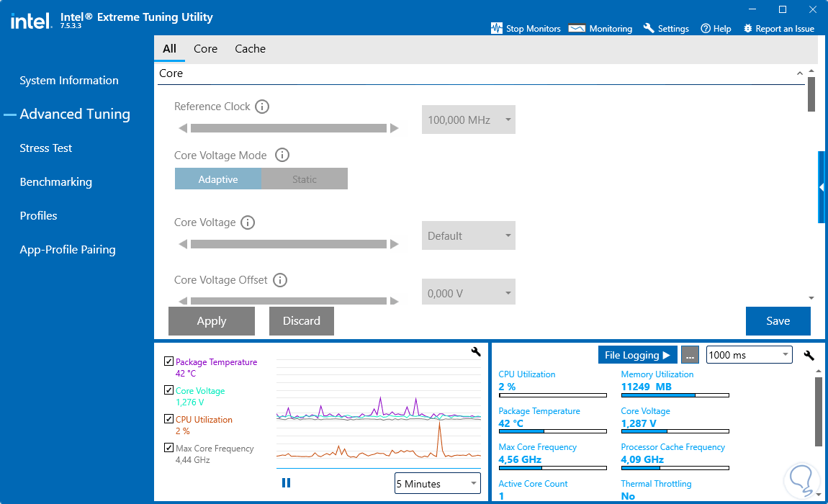Switch to the All tab
This screenshot has height=504, width=828.
169,49
